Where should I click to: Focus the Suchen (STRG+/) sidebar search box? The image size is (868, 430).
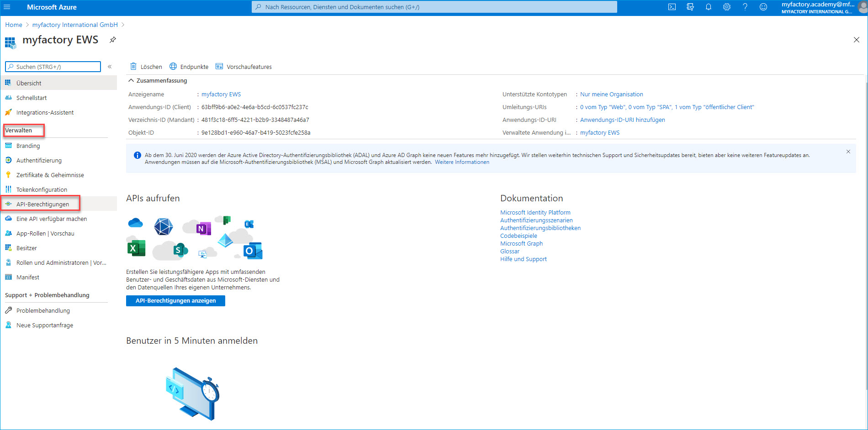53,67
